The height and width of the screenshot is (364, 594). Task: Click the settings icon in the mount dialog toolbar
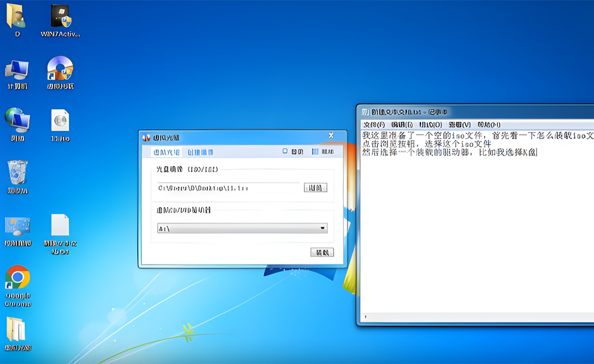(x=292, y=151)
